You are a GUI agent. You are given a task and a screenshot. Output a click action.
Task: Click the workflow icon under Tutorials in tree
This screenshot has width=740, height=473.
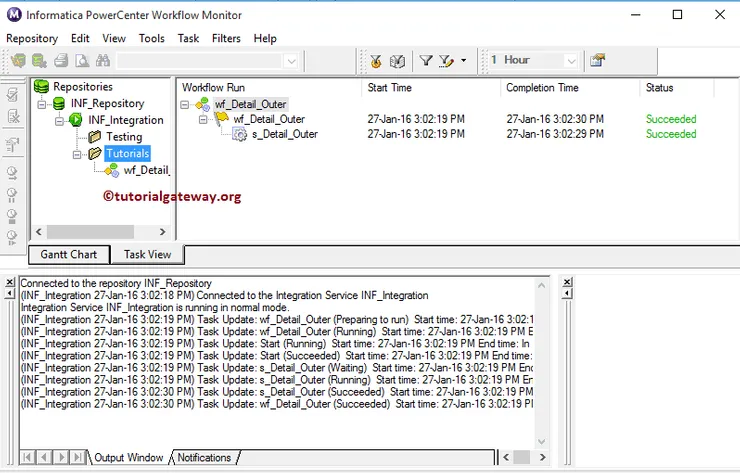click(x=112, y=170)
